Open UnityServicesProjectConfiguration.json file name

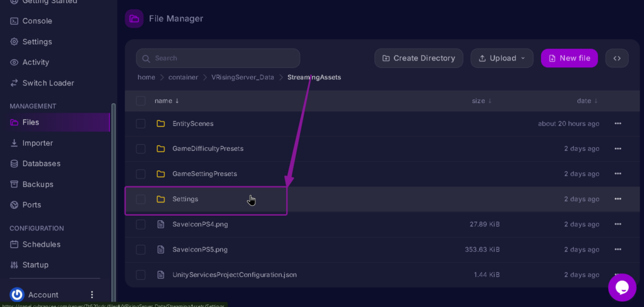235,274
